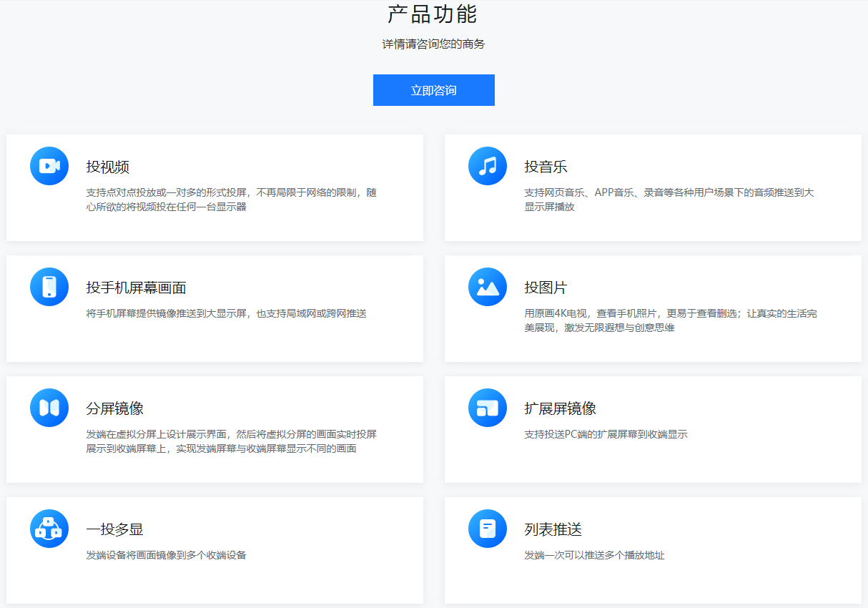Click the 产品功能 section heading
Viewport: 868px width, 608px height.
[432, 14]
